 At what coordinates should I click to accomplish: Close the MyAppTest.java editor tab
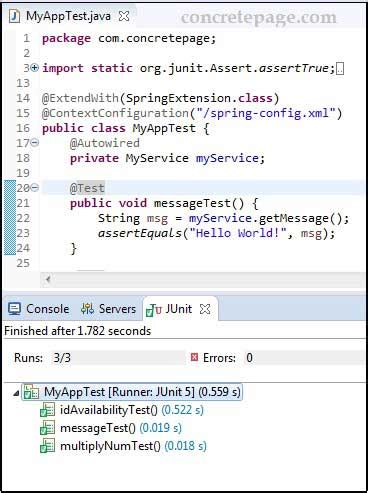pyautogui.click(x=124, y=16)
